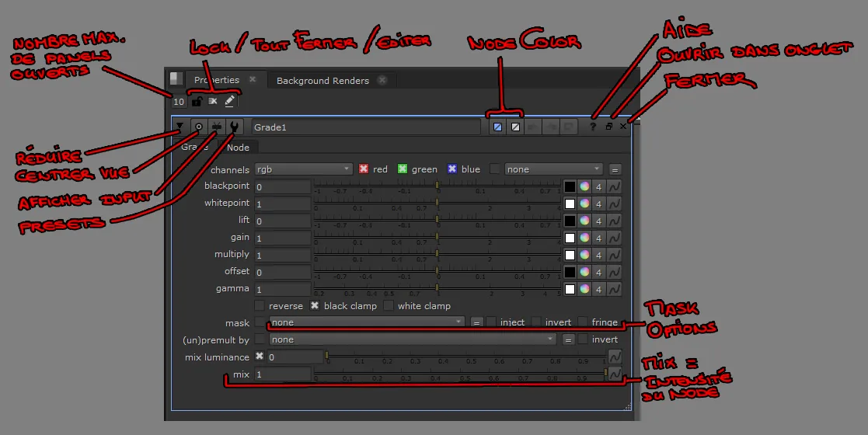Expand the mask channel dropdown

point(367,322)
